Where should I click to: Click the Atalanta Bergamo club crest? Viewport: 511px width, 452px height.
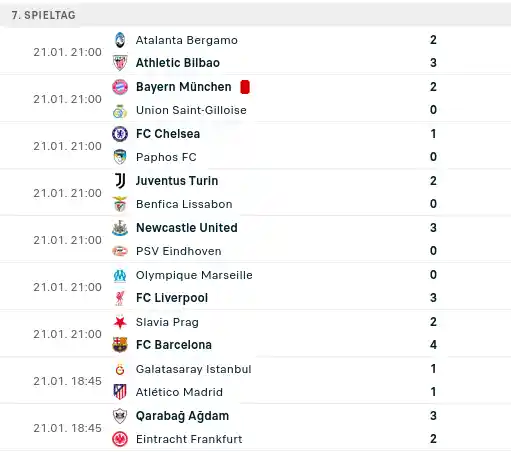(120, 40)
